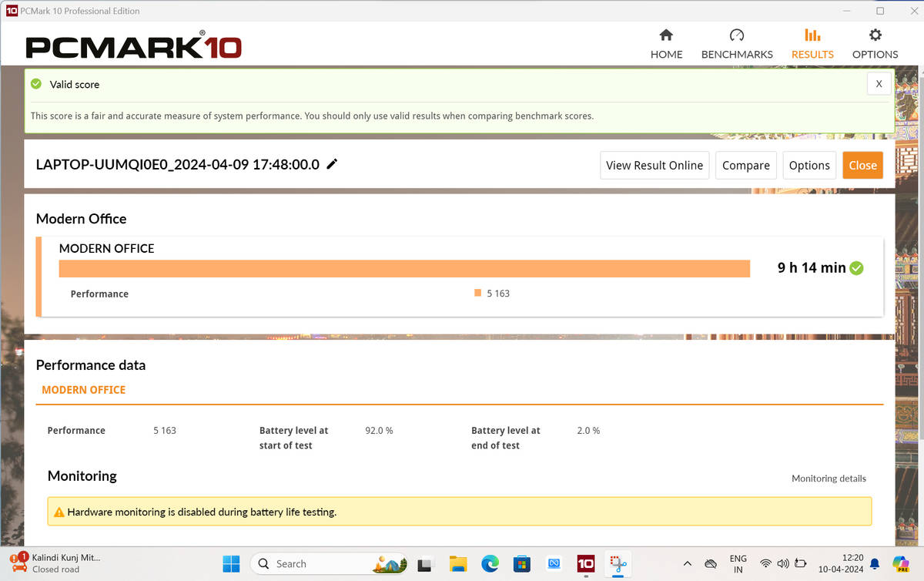The width and height of the screenshot is (924, 581).
Task: Open File Explorer from the taskbar
Action: click(x=458, y=563)
